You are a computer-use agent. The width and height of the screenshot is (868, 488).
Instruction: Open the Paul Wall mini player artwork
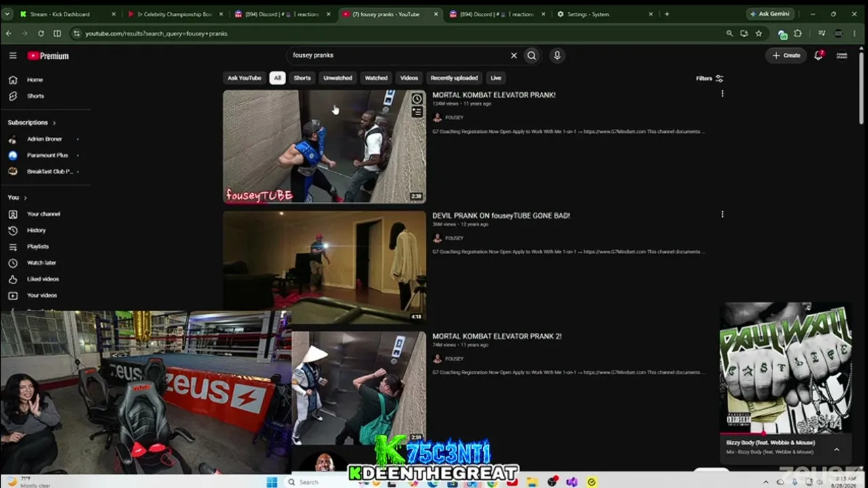[785, 367]
